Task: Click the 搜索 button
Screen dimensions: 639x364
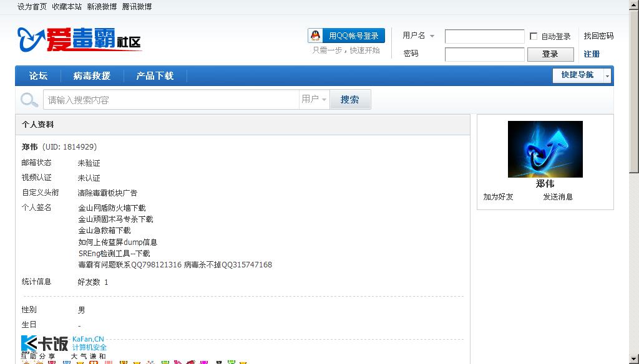Action: 350,99
